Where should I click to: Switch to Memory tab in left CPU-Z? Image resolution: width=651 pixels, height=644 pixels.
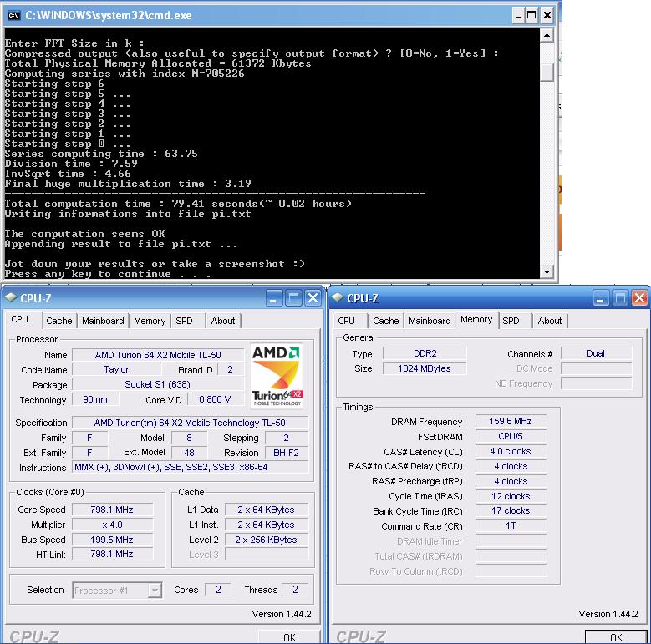pos(150,321)
